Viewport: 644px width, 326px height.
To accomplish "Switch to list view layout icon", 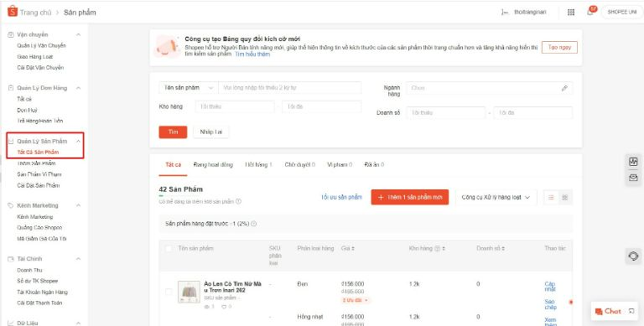I will (x=552, y=197).
